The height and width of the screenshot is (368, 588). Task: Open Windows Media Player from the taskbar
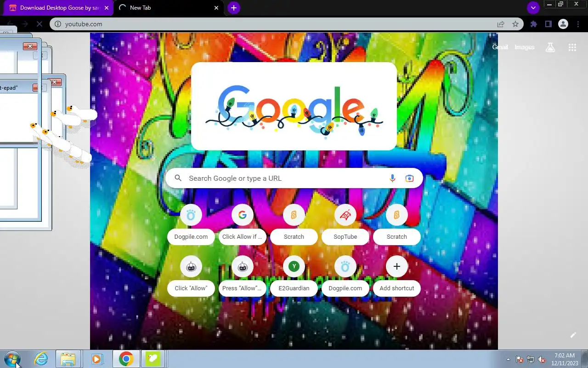[x=97, y=359]
